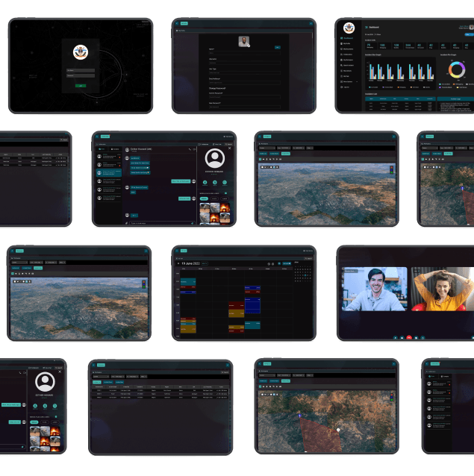This screenshot has width=474, height=476.
Task: Click the organization logo on the login screen
Action: click(x=81, y=52)
